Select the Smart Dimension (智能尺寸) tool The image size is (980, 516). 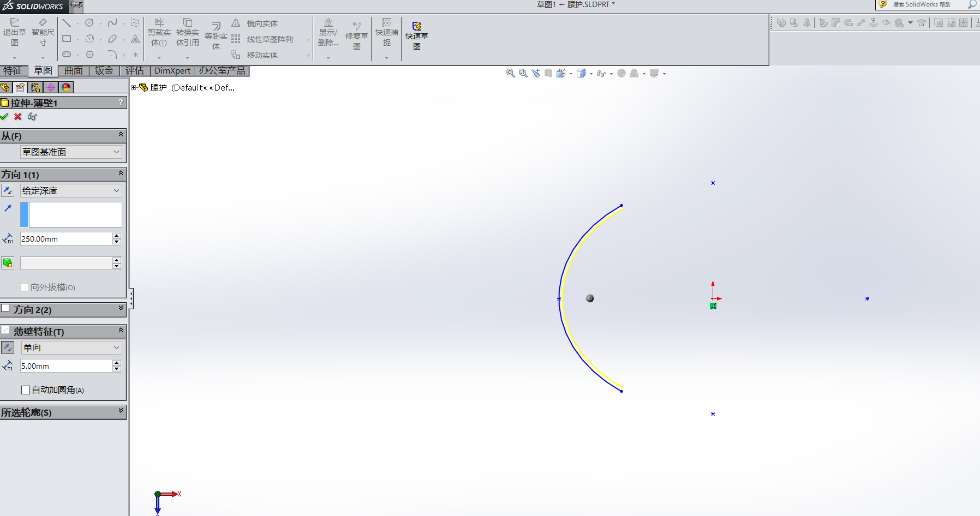coord(43,33)
